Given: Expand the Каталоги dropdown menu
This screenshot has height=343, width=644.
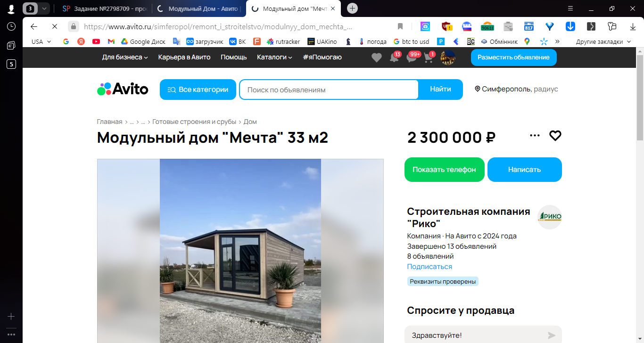Looking at the screenshot, I should coord(274,57).
